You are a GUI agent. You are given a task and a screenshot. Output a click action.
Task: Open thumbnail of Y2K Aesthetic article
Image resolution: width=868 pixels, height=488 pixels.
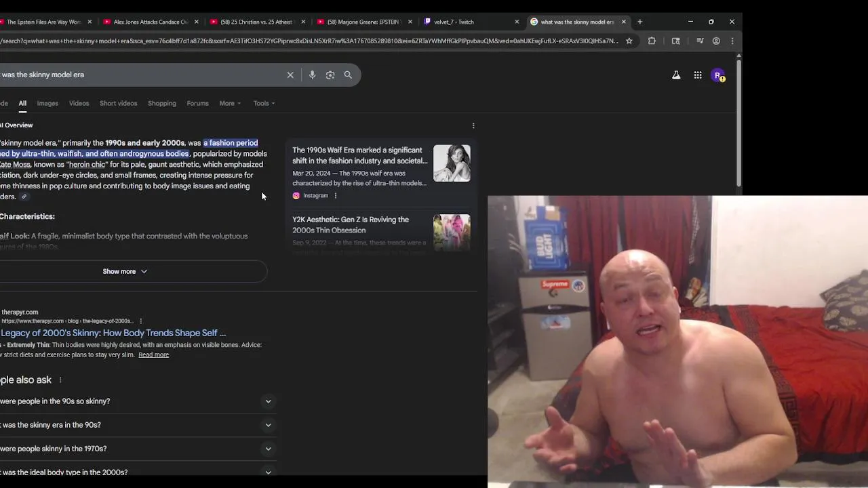click(x=452, y=232)
